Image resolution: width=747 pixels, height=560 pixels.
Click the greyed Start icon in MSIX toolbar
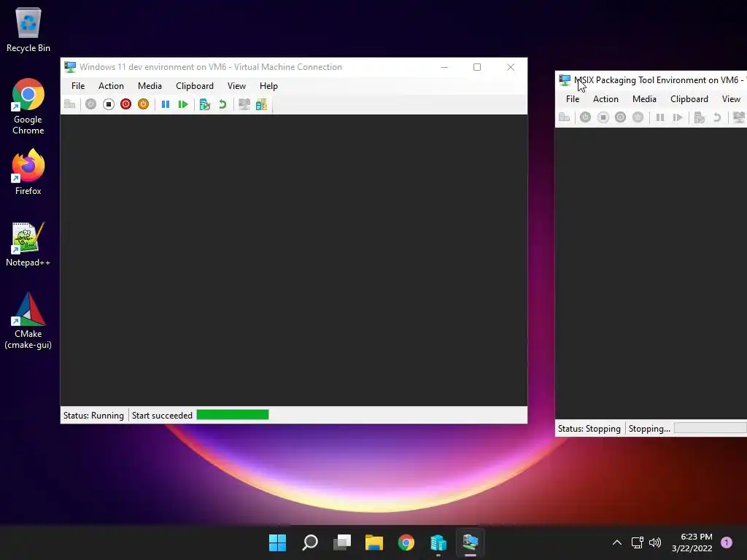pyautogui.click(x=585, y=117)
